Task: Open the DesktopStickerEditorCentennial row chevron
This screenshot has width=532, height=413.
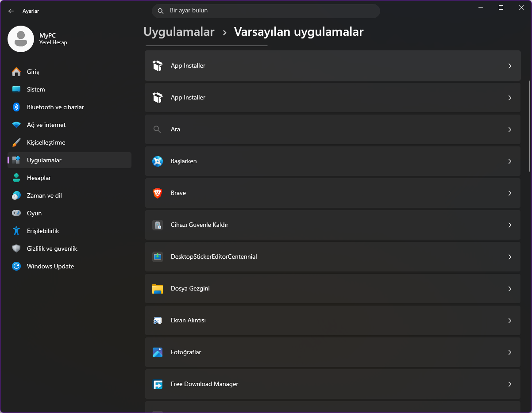Action: pos(510,256)
